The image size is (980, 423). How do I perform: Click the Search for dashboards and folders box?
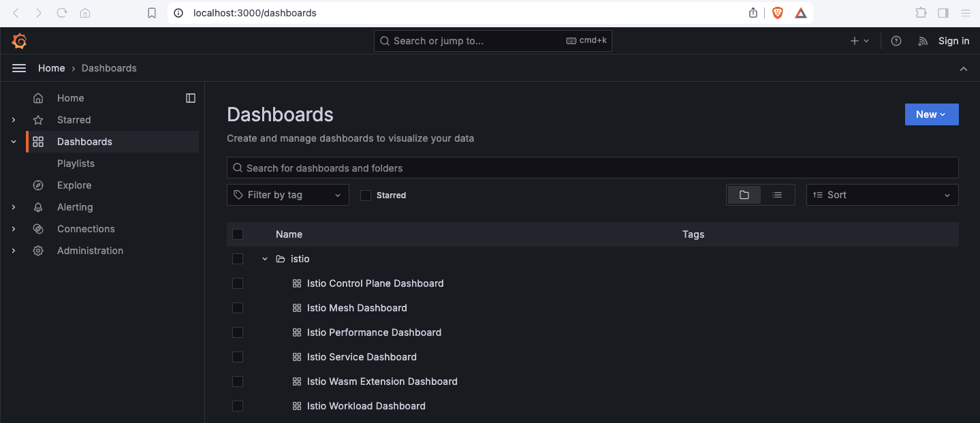pyautogui.click(x=592, y=168)
